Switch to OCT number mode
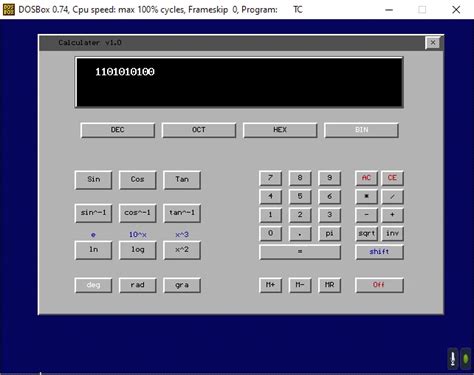Viewport: 474px width, 375px height. 199,130
